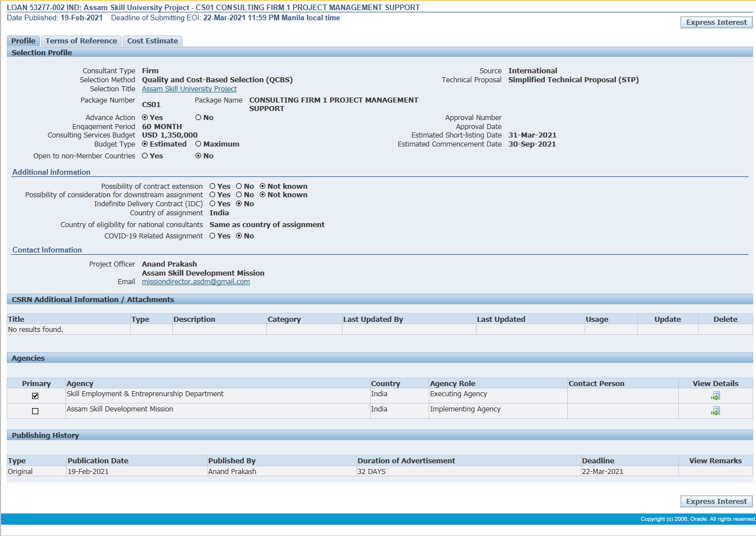756x536 pixels.
Task: Choose Maximum budget type
Action: (x=198, y=144)
